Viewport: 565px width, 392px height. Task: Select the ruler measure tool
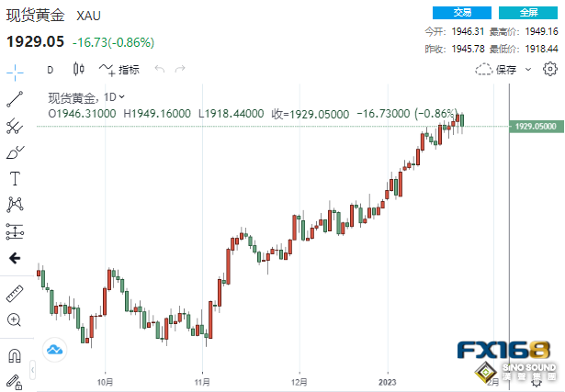coord(15,294)
